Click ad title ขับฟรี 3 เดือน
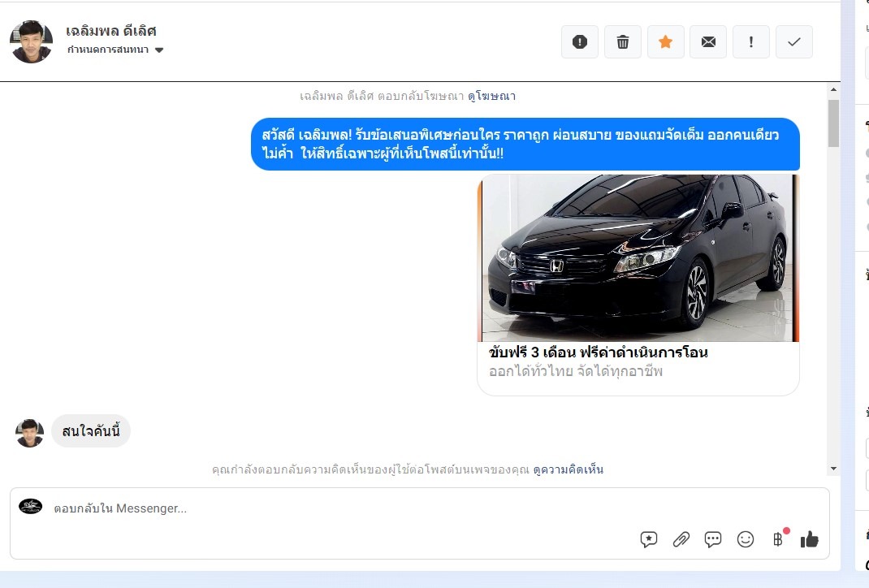Viewport: 869px width, 588px height. click(598, 352)
